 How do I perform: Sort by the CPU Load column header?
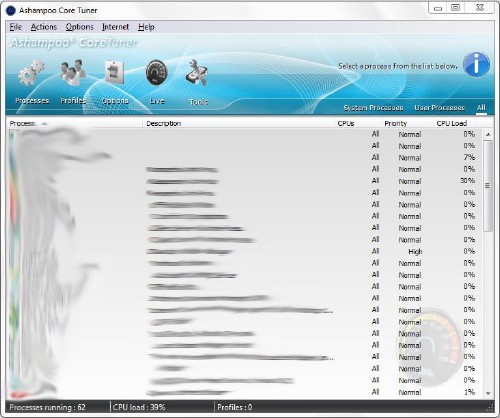[453, 123]
